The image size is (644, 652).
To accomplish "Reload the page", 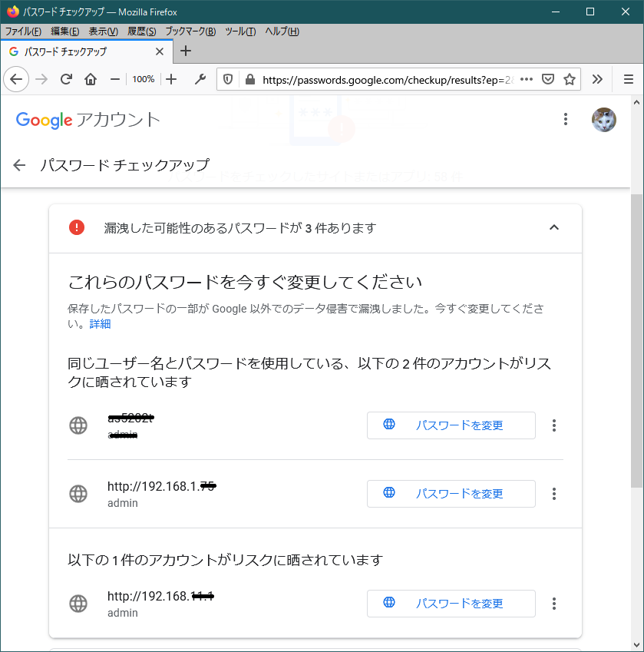I will point(66,79).
